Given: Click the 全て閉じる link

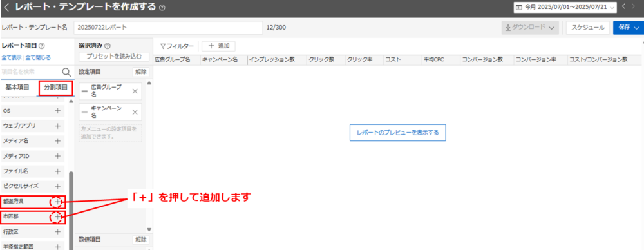Looking at the screenshot, I should 38,57.
